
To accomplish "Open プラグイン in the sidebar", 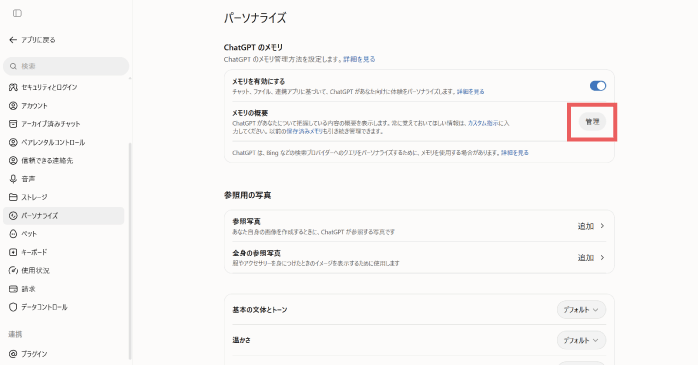I will click(x=64, y=354).
